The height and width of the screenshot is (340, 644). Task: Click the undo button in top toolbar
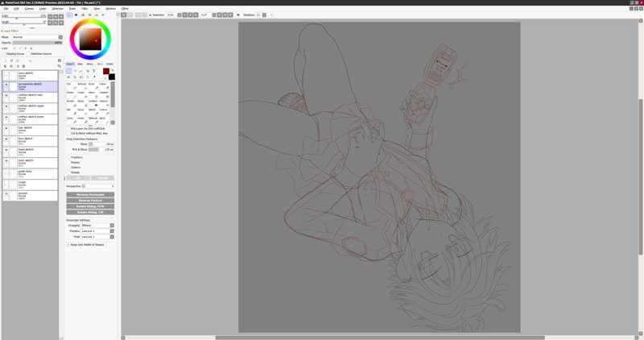[x=124, y=15]
